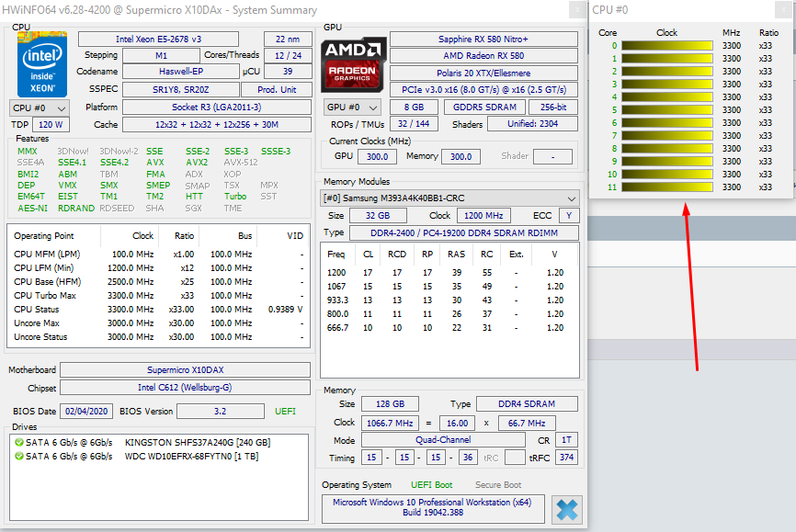This screenshot has width=796, height=532.
Task: Click the 256-bit bus width field
Action: 553,108
